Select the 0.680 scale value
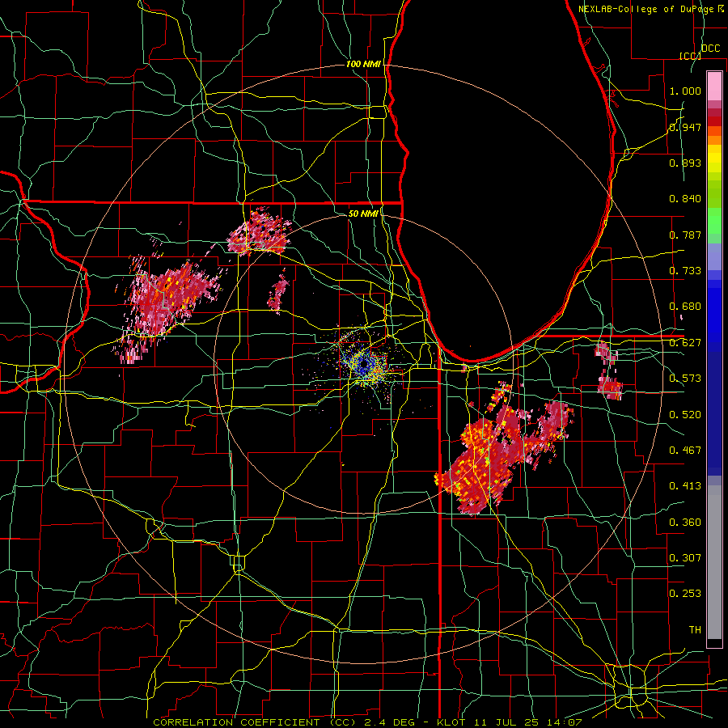 [x=685, y=307]
